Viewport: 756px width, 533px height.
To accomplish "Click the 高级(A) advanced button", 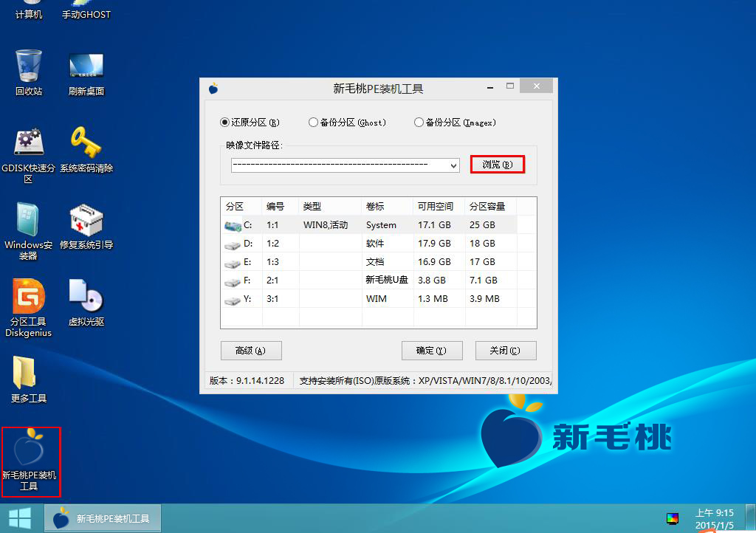I will click(x=251, y=351).
